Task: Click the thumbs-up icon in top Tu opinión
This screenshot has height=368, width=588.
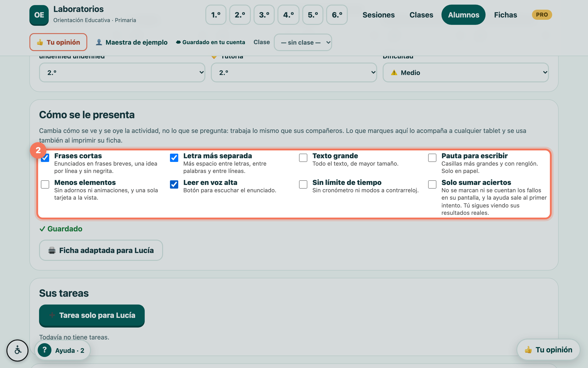Action: 40,42
